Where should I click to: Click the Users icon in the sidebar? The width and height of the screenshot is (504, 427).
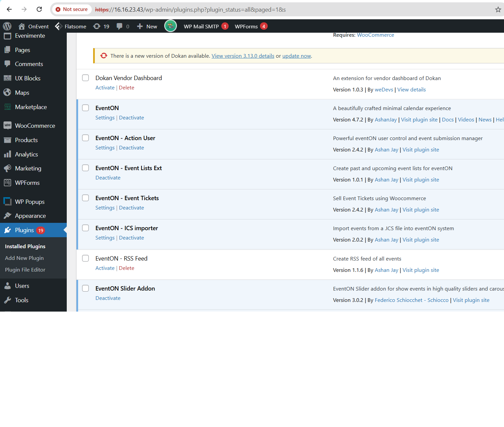click(x=7, y=286)
